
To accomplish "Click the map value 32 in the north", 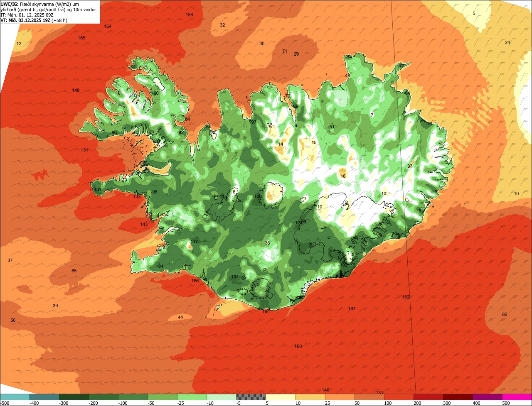I will pyautogui.click(x=222, y=25).
